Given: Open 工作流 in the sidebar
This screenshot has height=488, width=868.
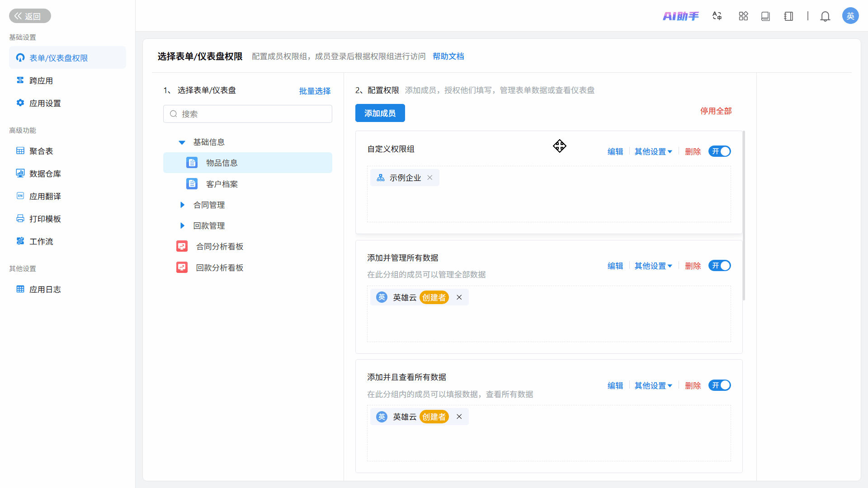Looking at the screenshot, I should tap(41, 242).
